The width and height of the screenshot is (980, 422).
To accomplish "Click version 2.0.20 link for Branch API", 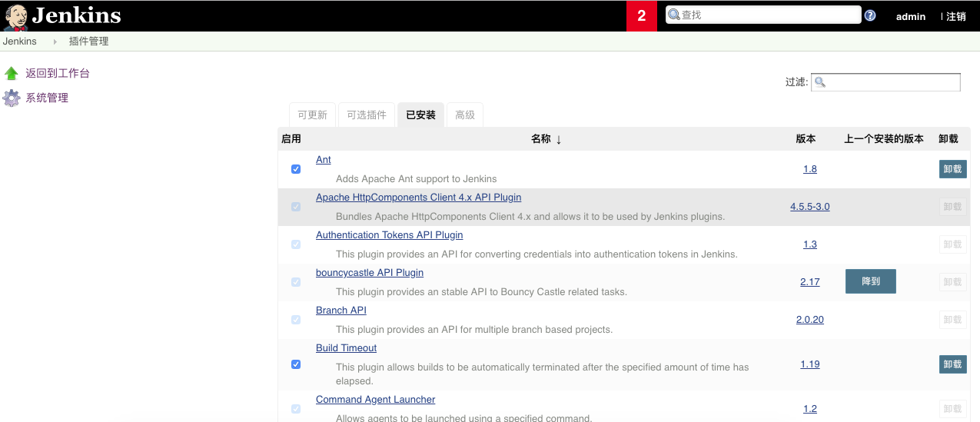I will 810,320.
